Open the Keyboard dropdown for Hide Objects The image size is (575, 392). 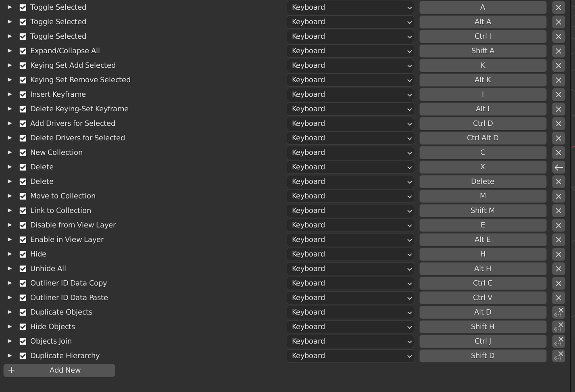(x=350, y=327)
